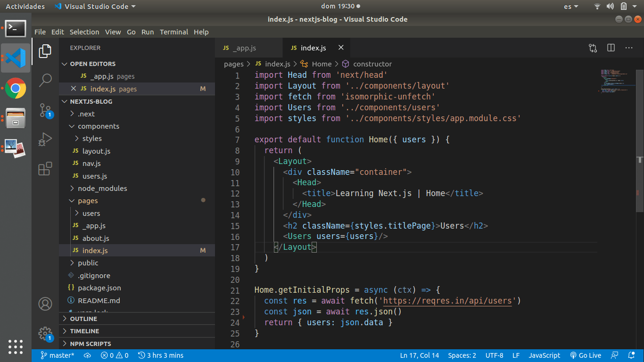
Task: Open the Manage gear settings icon
Action: point(45,333)
